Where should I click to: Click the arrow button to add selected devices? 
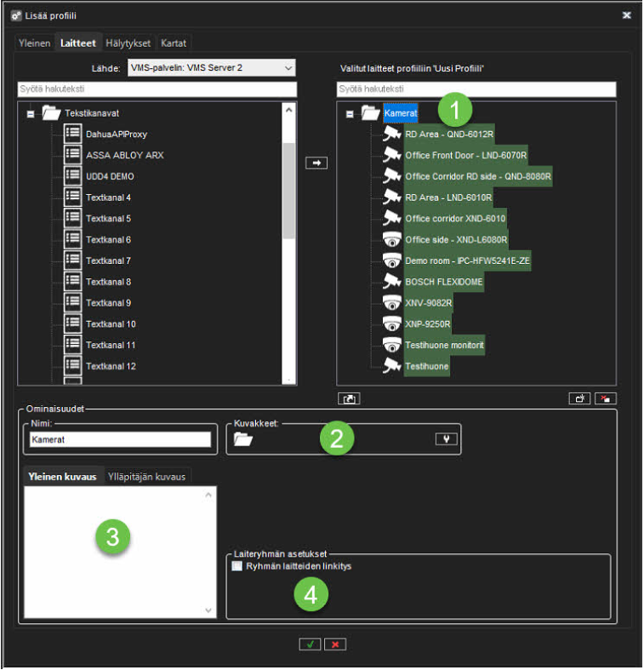(316, 163)
